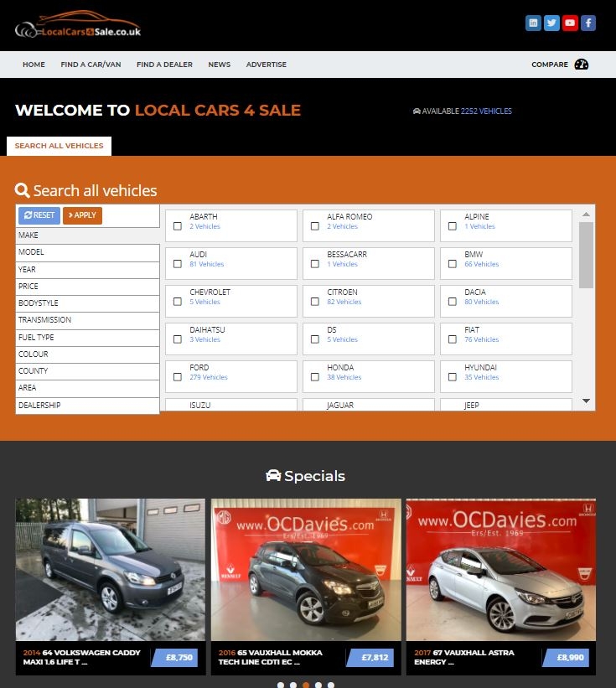Expand the Colour filter section
The height and width of the screenshot is (688, 616).
[87, 354]
